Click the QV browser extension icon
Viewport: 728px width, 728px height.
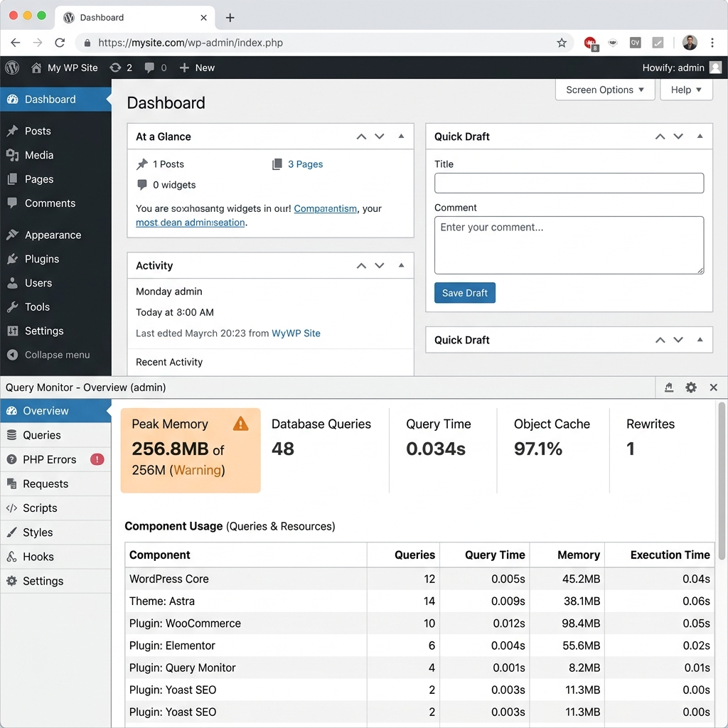[635, 43]
